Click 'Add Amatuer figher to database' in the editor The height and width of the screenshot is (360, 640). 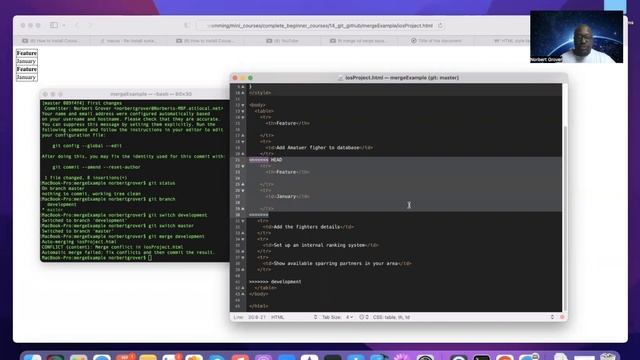coord(318,148)
